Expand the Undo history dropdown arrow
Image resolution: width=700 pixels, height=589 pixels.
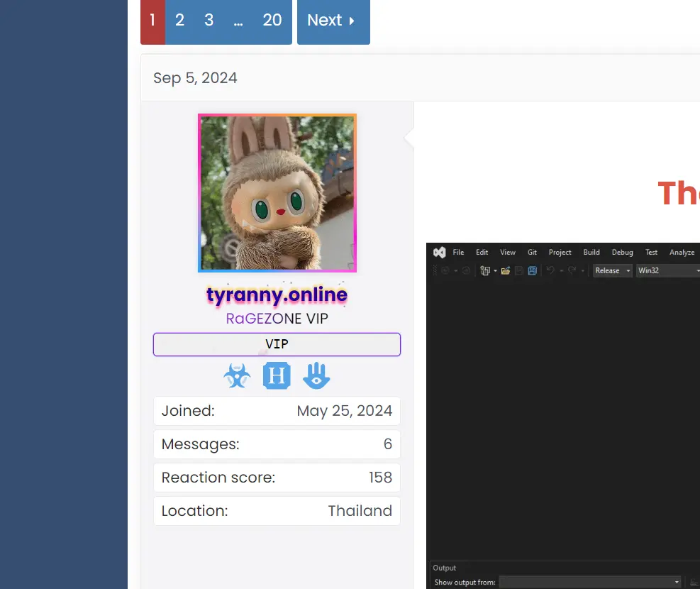[561, 271]
